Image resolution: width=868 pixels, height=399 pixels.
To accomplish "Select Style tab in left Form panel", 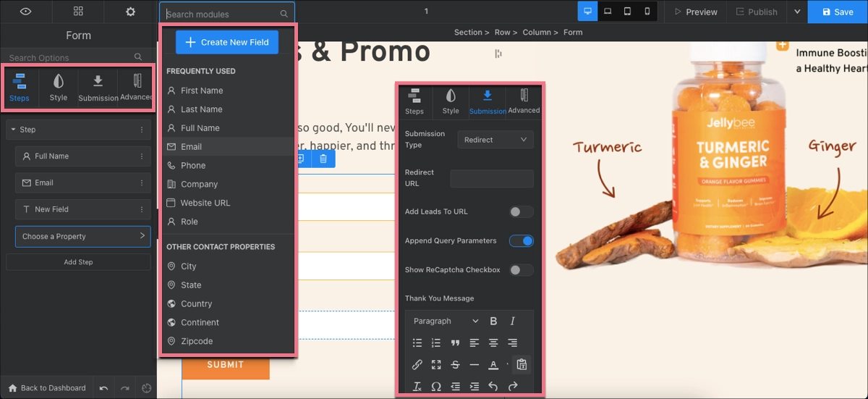I will point(59,88).
